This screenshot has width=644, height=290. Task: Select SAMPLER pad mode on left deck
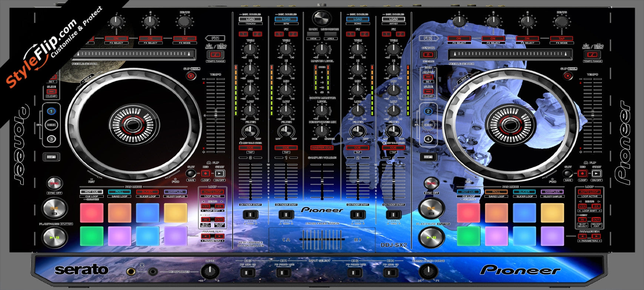(x=176, y=192)
